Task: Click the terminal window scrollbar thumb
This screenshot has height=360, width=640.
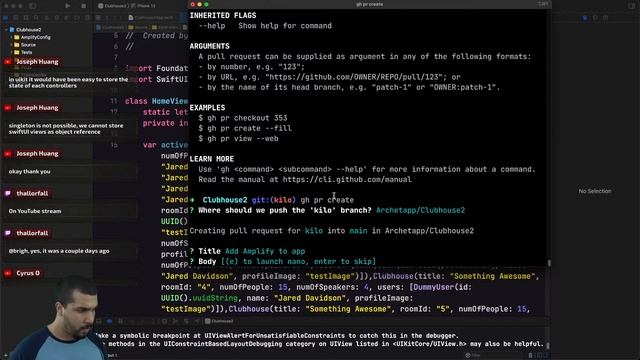Action: (x=549, y=263)
